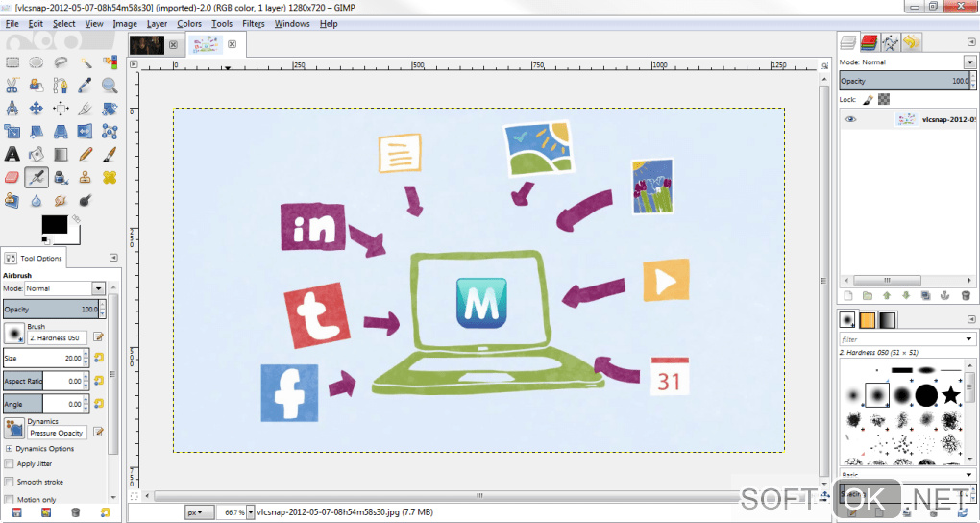The width and height of the screenshot is (980, 523).
Task: Open the Filters menu
Action: 253,24
